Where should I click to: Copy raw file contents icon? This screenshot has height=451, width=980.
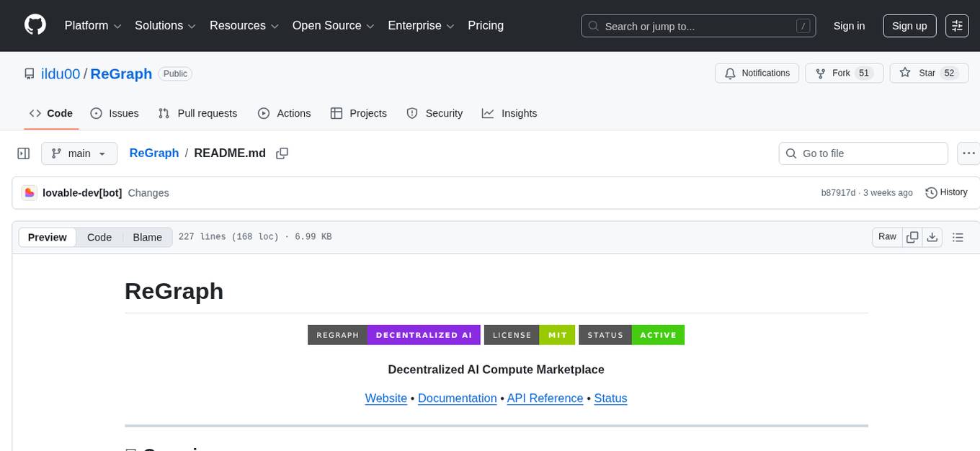pyautogui.click(x=912, y=237)
